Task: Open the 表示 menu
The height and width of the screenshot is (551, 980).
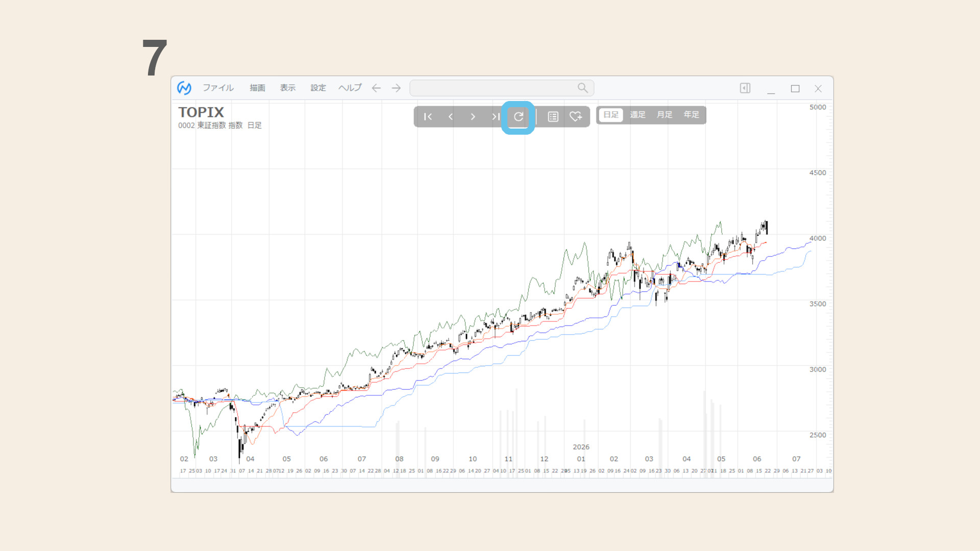Action: click(287, 88)
